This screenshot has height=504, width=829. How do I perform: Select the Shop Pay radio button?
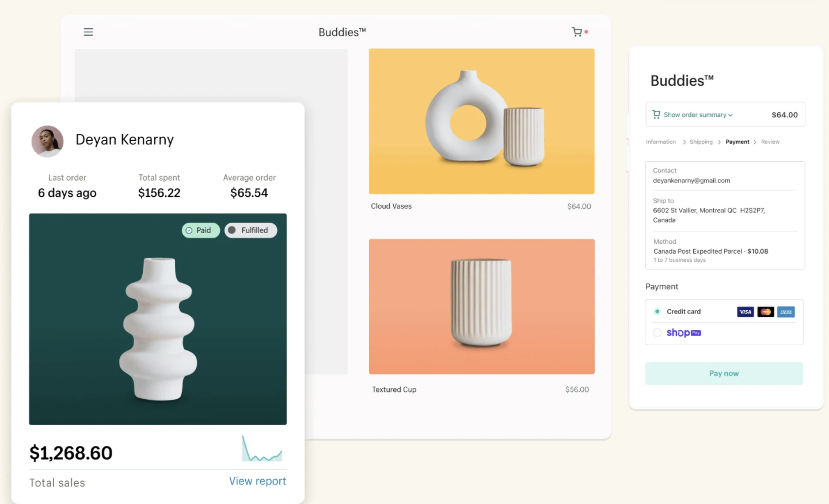657,333
